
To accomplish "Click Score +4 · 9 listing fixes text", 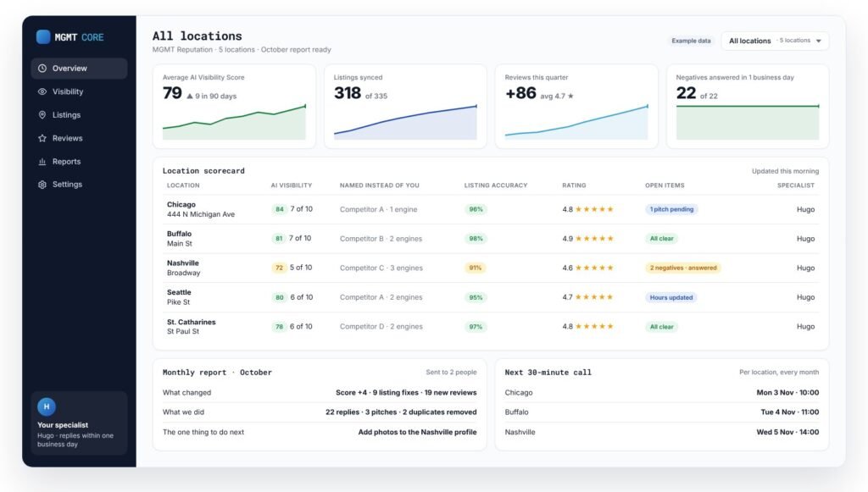I will click(377, 392).
